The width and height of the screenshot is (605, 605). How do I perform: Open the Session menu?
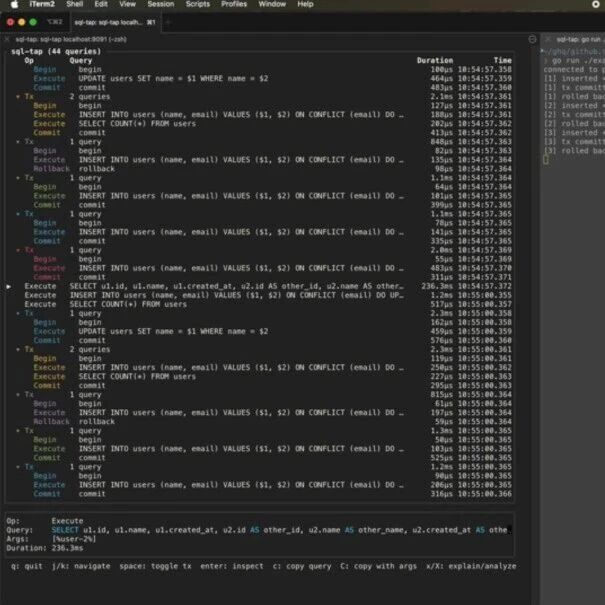point(161,4)
